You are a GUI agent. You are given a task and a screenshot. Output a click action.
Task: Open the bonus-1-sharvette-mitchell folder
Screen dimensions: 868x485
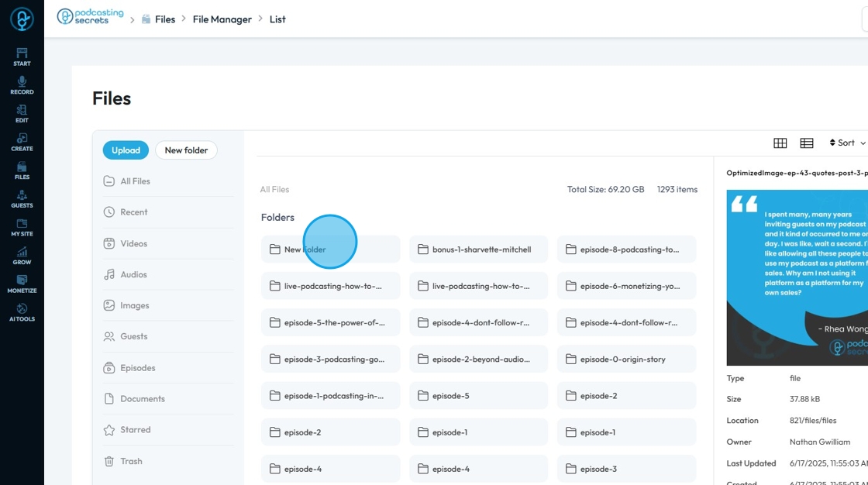click(478, 249)
